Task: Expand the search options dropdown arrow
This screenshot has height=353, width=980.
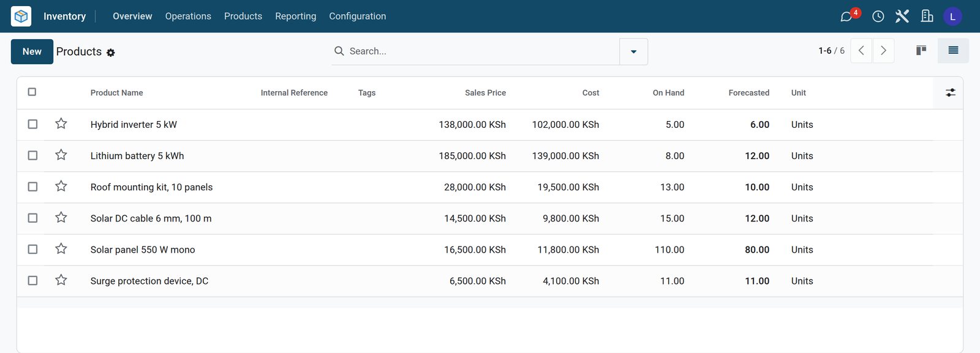Action: click(x=633, y=51)
